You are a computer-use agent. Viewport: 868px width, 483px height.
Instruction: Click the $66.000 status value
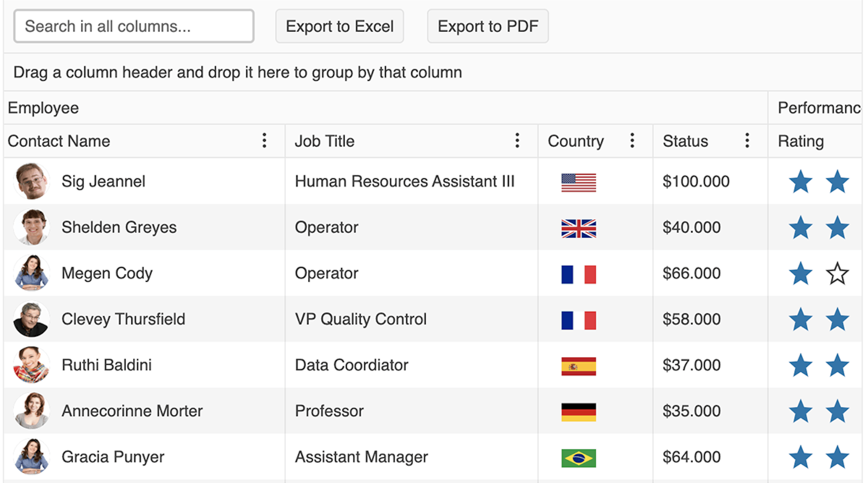click(x=691, y=273)
